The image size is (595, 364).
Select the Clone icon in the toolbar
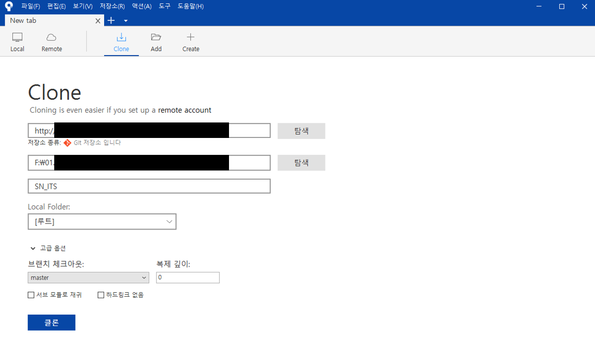(x=121, y=41)
